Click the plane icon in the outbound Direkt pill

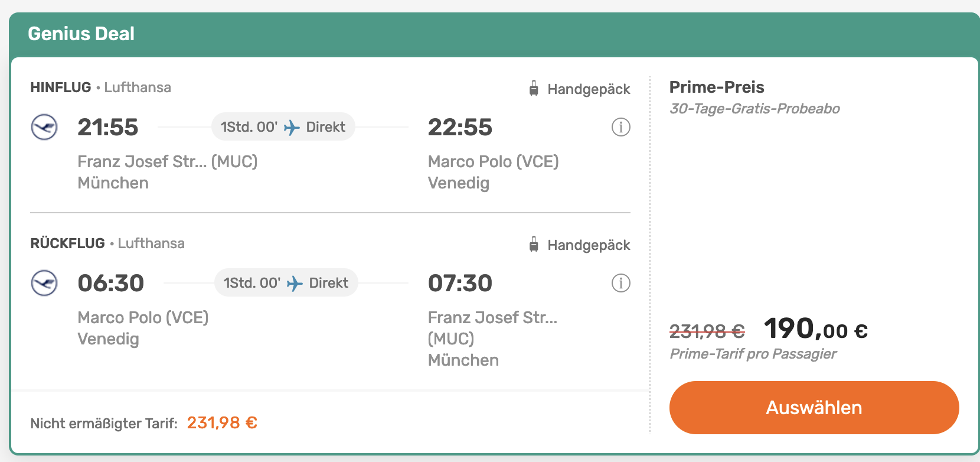pyautogui.click(x=292, y=127)
